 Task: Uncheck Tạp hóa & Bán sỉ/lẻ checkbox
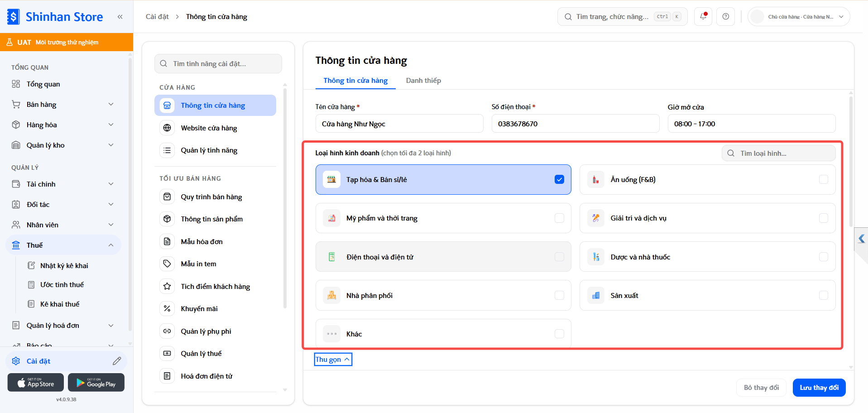tap(559, 179)
